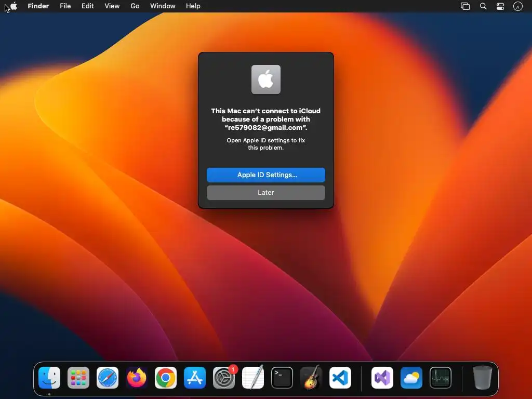
Task: Dismiss the dialog with Later
Action: pyautogui.click(x=266, y=193)
